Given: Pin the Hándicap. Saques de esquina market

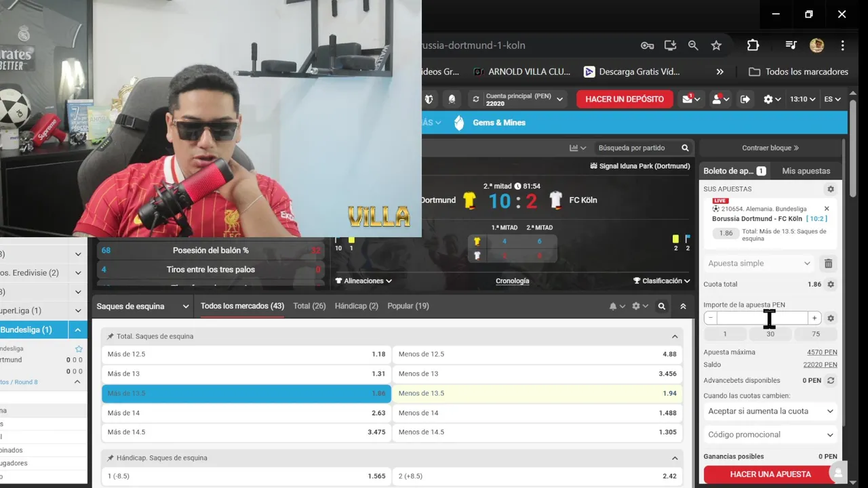Looking at the screenshot, I should tap(111, 458).
